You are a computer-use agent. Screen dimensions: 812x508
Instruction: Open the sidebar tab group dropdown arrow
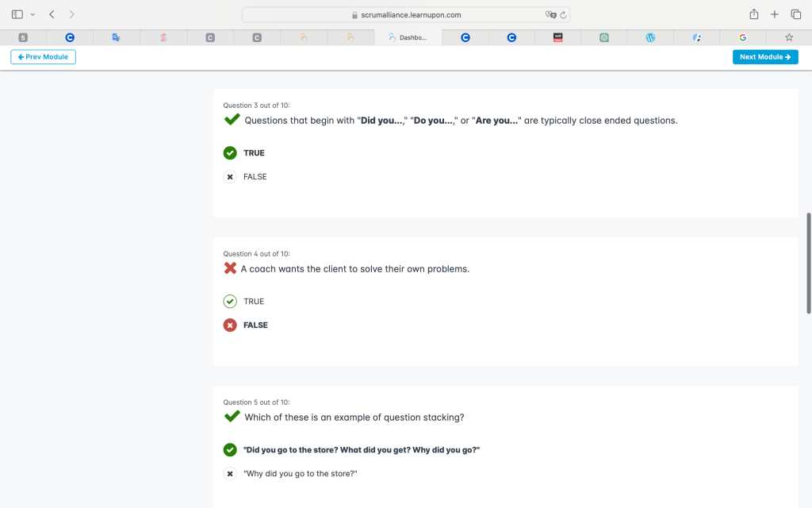point(33,14)
